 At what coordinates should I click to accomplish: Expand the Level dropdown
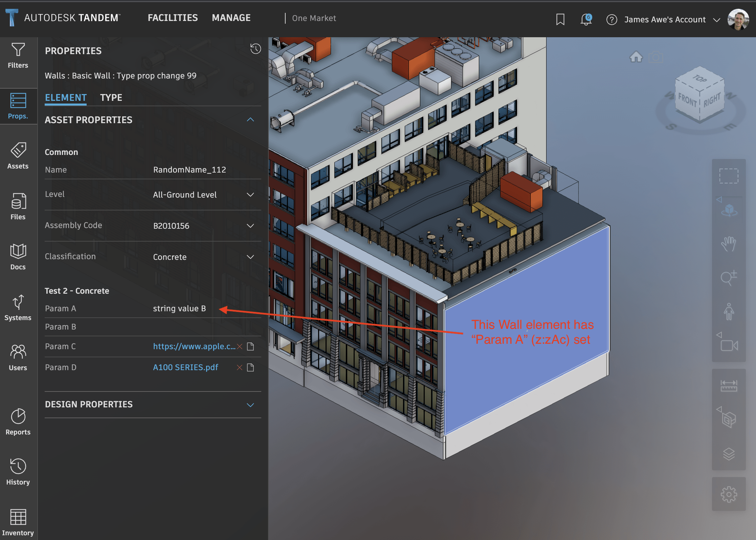(251, 195)
